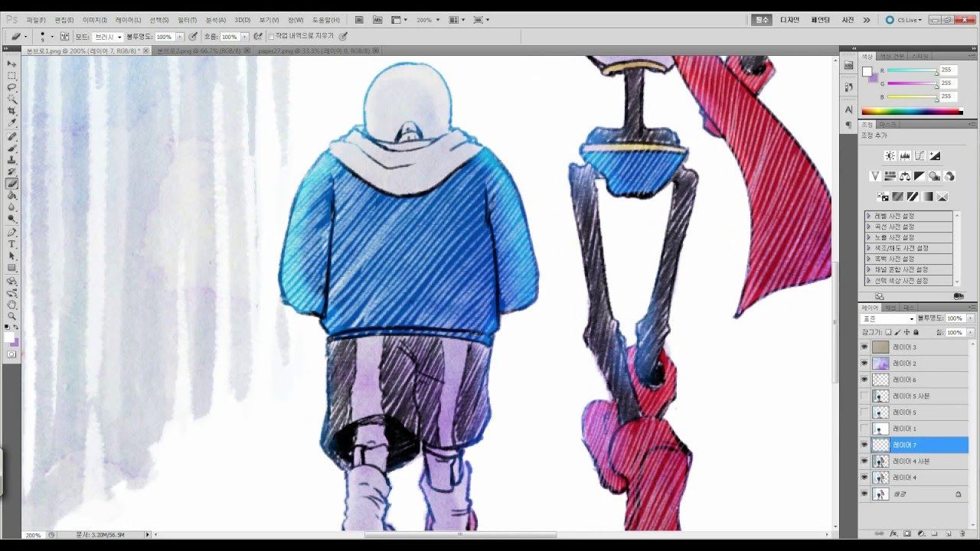Screen dimensions: 980x551
Task: Open the Character (A|) panel icon
Action: coord(848,110)
